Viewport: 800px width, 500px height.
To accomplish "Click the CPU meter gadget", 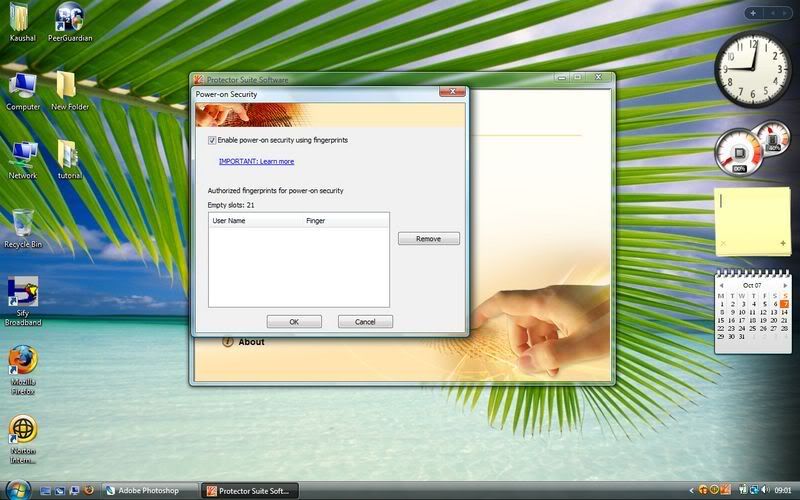I will (739, 153).
